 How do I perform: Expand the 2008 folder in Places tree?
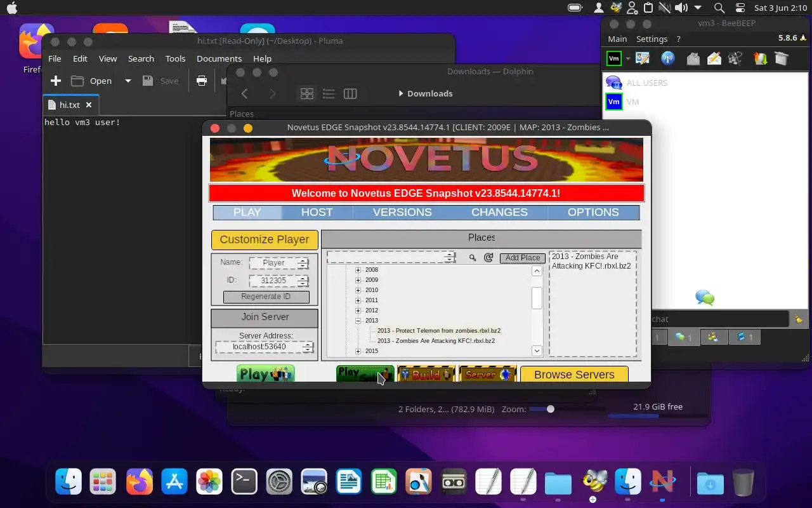pyautogui.click(x=358, y=270)
